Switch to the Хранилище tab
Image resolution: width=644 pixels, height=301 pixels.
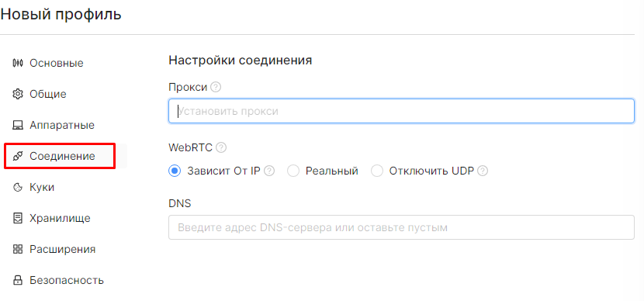point(60,218)
